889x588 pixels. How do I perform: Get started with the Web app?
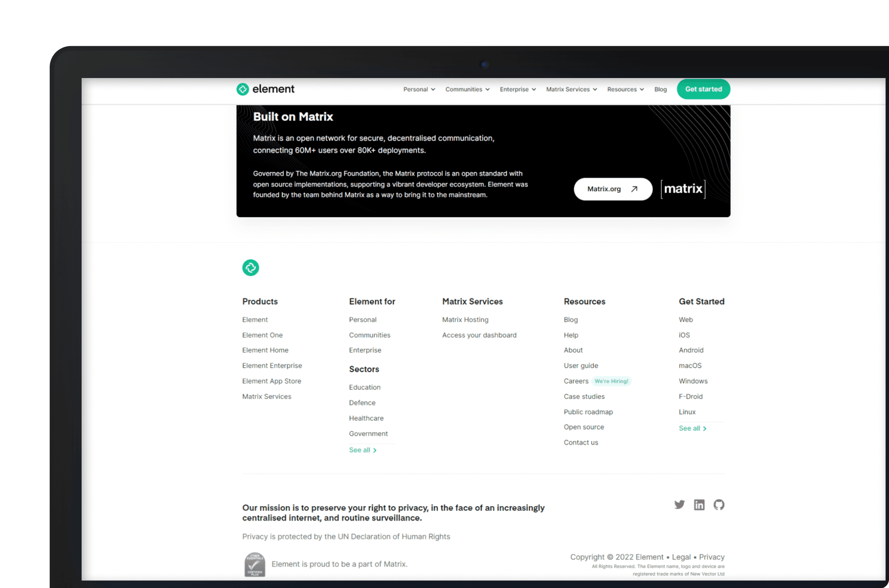(686, 320)
